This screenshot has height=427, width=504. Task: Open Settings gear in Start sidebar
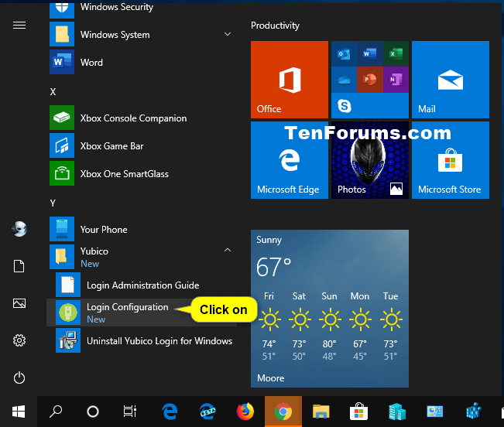click(x=19, y=340)
